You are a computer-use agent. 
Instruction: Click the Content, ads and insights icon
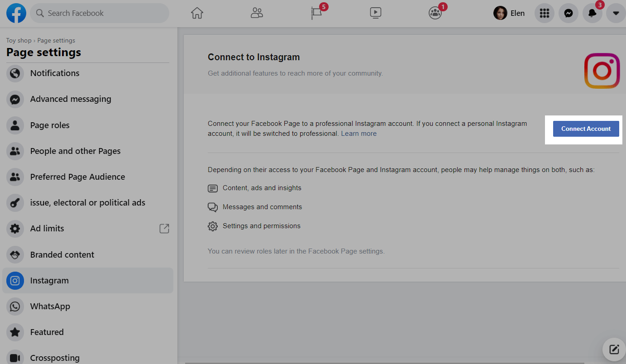(213, 188)
